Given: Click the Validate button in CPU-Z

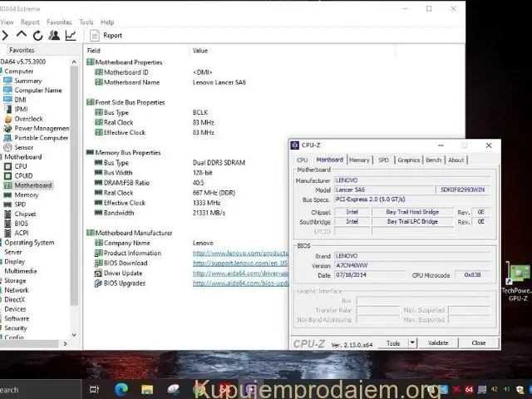Looking at the screenshot, I should 438,342.
